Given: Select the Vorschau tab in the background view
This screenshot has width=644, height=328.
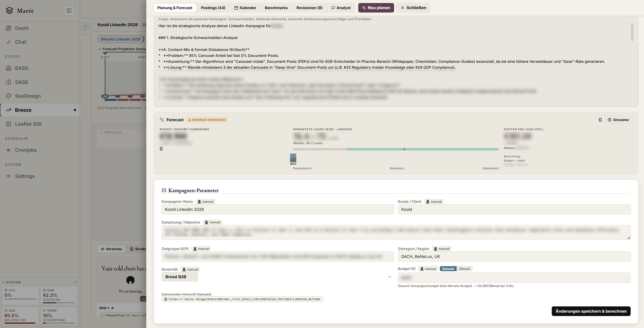Looking at the screenshot, I should coord(111,249).
